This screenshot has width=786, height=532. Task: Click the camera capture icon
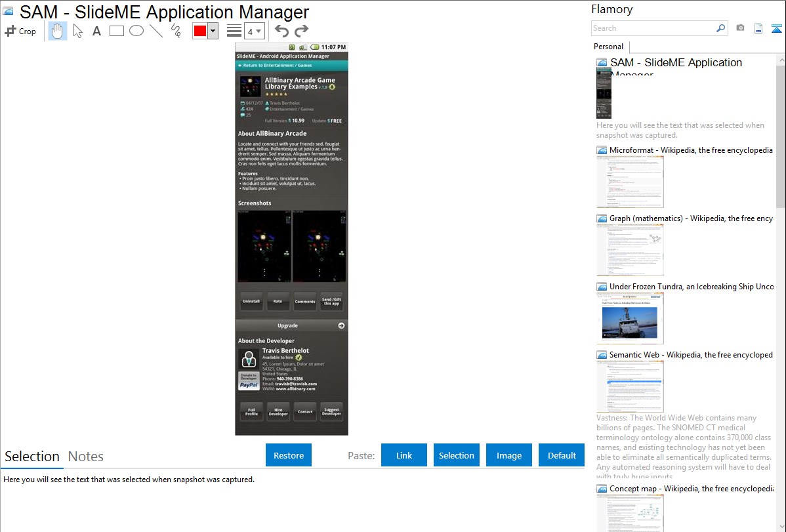click(x=740, y=28)
